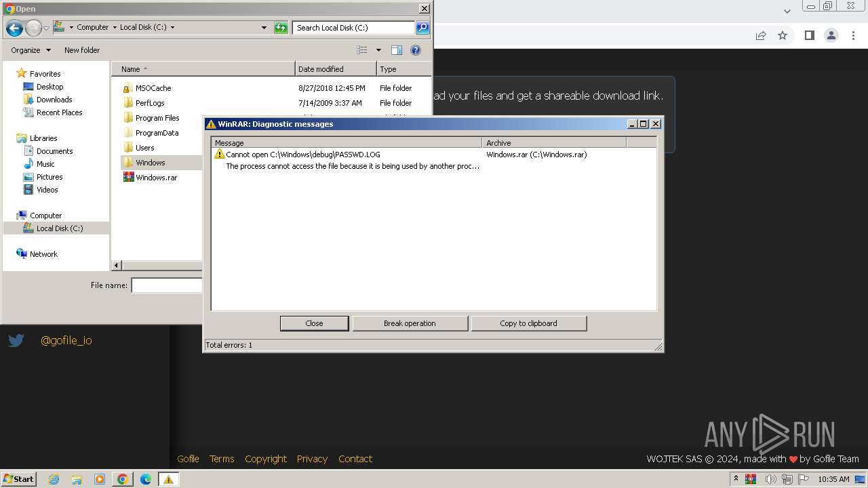This screenshot has width=868, height=488.
Task: Open Downloads in Favorites
Action: pos(54,100)
